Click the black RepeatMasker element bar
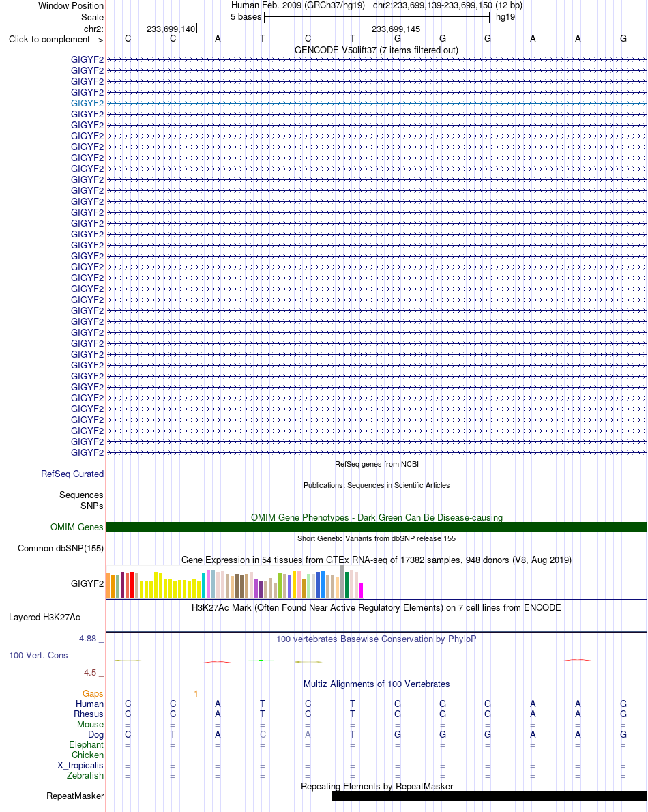 [489, 796]
